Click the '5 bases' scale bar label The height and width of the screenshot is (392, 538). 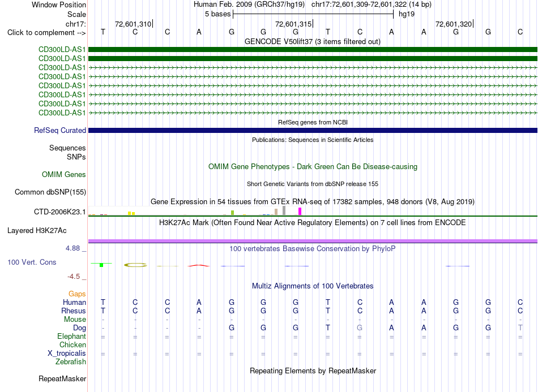pyautogui.click(x=218, y=14)
